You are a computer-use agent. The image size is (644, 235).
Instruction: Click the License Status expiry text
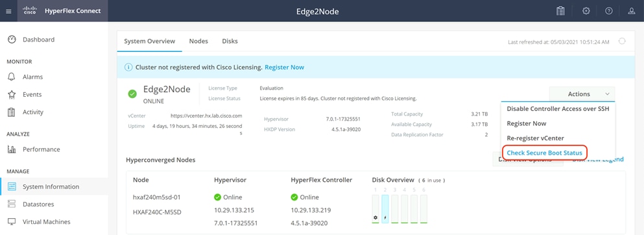click(x=339, y=99)
